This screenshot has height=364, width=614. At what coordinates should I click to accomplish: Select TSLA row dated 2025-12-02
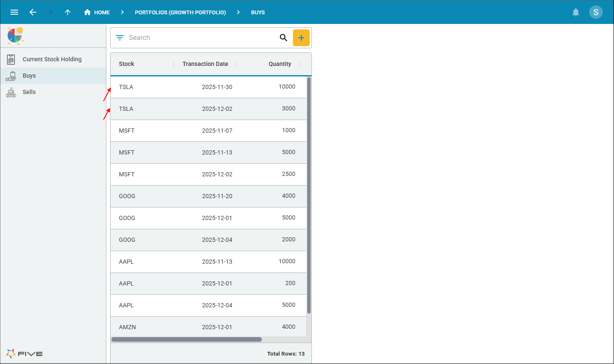208,109
